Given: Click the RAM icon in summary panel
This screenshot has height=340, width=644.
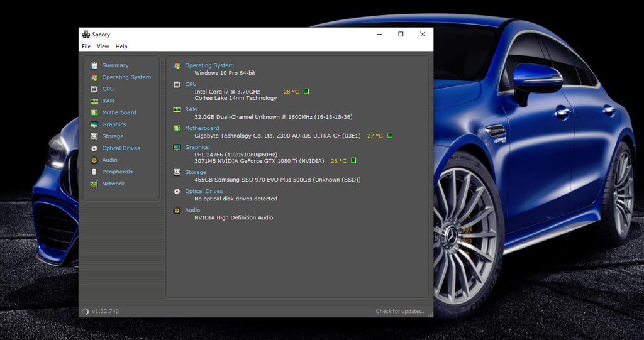Looking at the screenshot, I should click(177, 109).
